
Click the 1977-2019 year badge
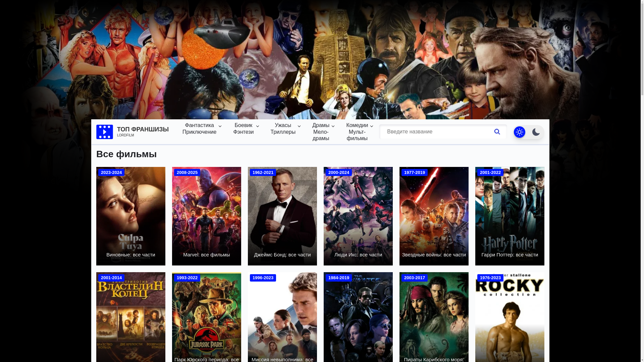pos(415,173)
